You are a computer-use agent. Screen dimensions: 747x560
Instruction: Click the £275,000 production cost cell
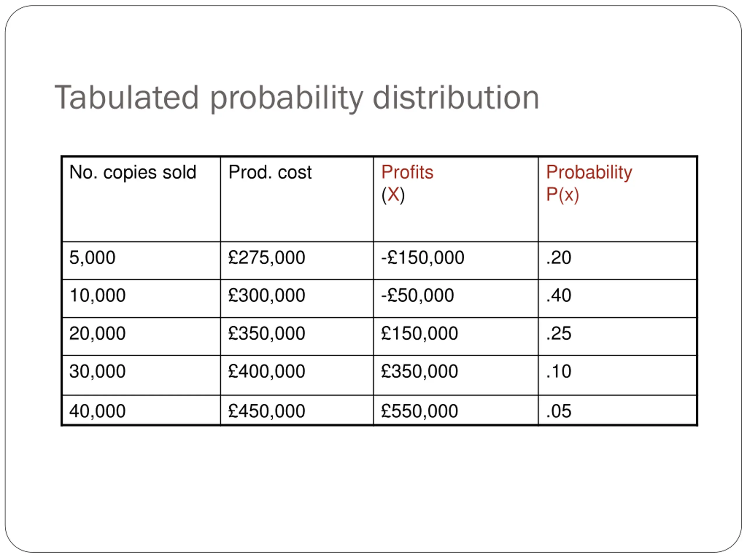tap(297, 260)
